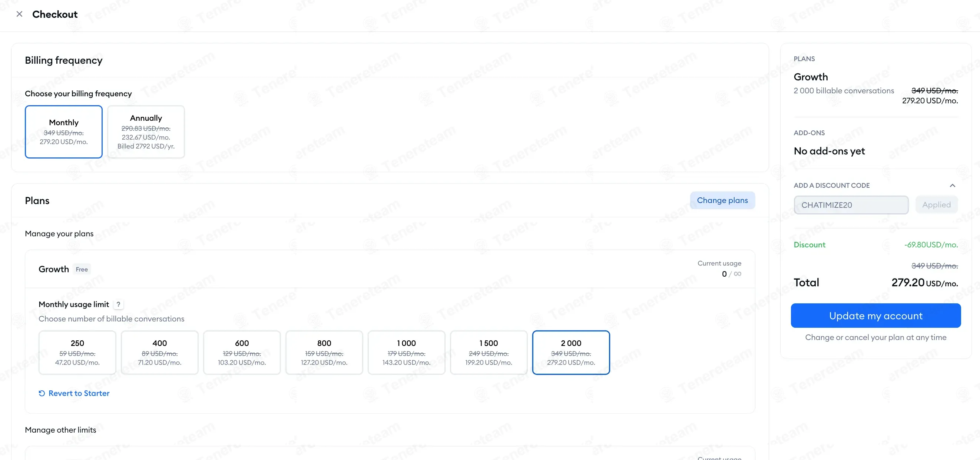Click the revert arrow icon beside Revert to Starter

[42, 393]
